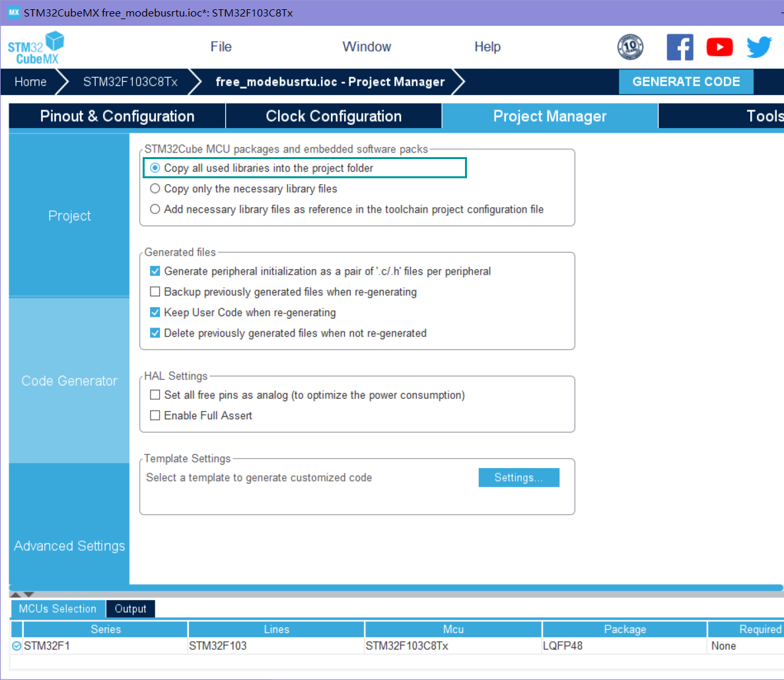
Task: Click the STM32CubeMX logo
Action: pos(36,48)
